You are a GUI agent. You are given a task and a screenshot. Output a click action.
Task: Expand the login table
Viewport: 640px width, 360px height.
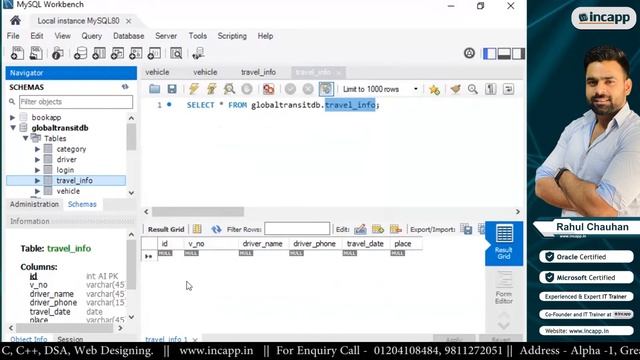37,170
